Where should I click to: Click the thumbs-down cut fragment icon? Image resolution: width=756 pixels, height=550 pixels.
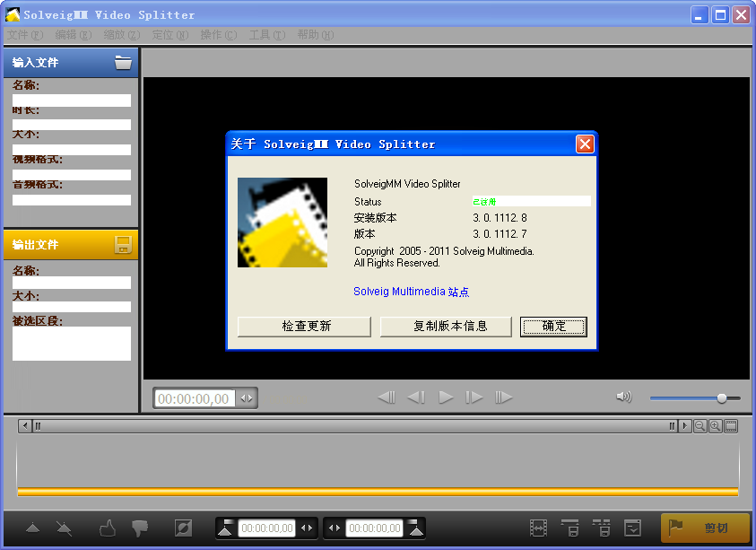pos(139,528)
